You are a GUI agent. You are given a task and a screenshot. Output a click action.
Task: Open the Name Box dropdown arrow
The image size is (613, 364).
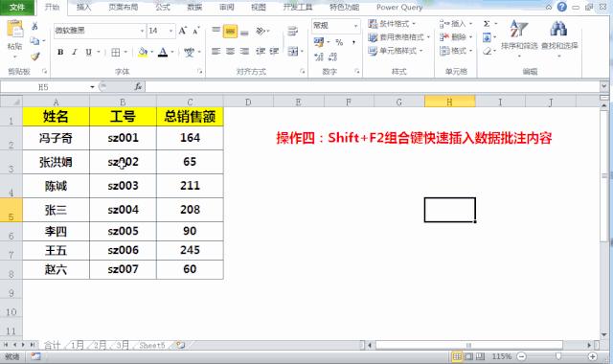tap(92, 87)
